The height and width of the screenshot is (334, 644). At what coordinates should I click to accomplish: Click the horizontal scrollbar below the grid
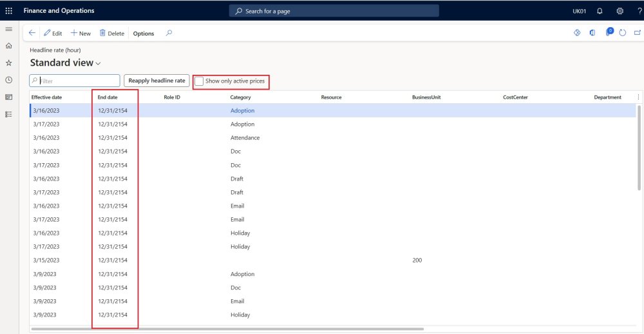(225, 329)
